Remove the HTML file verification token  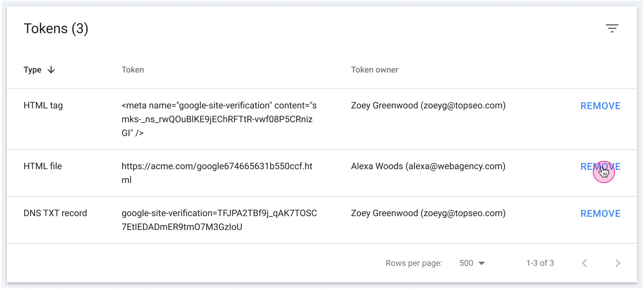[x=600, y=167]
